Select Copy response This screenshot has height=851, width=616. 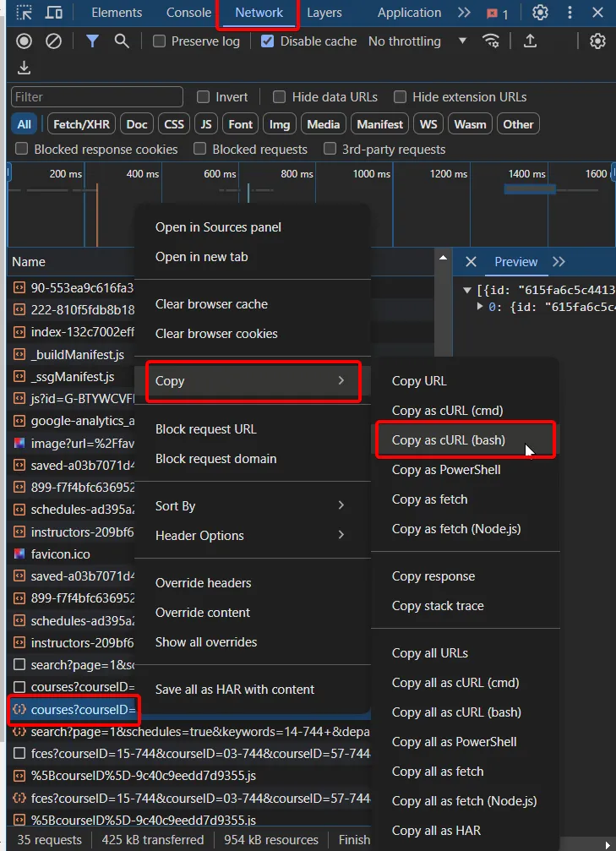pos(465,576)
